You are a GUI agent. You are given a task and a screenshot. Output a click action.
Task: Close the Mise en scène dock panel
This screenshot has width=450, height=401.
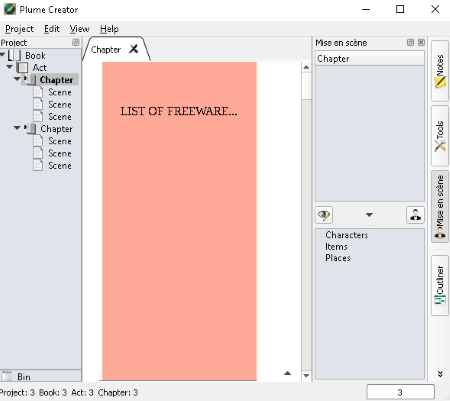[421, 42]
